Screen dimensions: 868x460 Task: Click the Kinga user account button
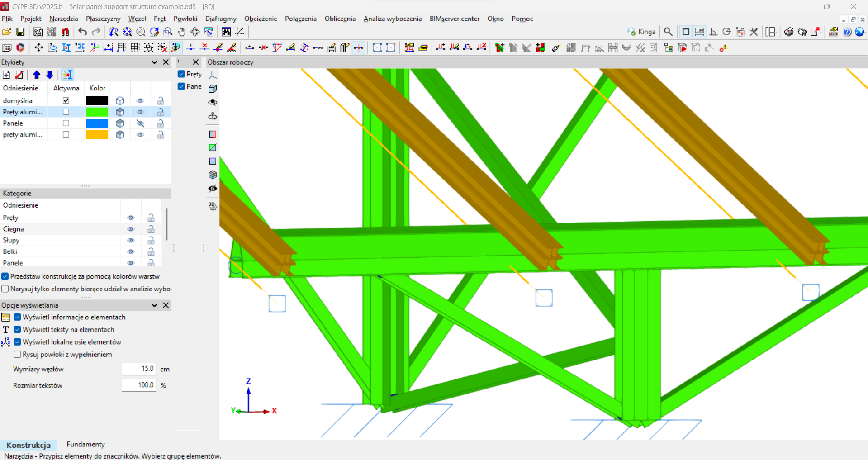[641, 32]
